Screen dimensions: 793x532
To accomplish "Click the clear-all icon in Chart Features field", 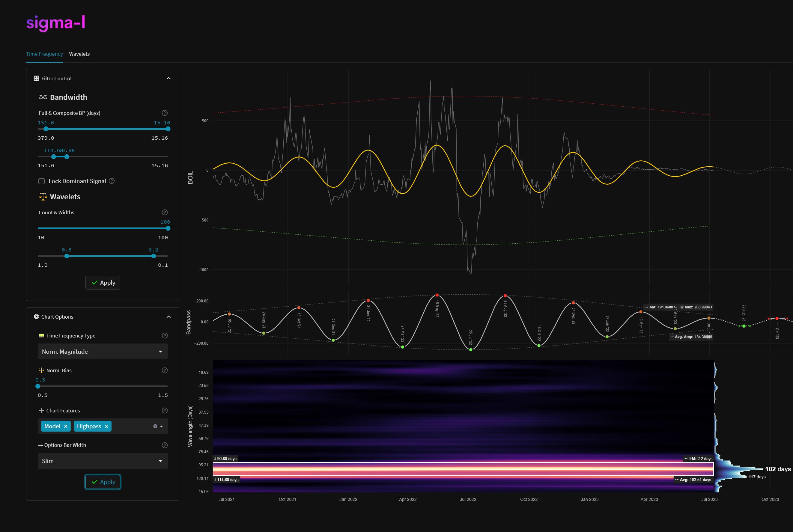I will click(155, 426).
